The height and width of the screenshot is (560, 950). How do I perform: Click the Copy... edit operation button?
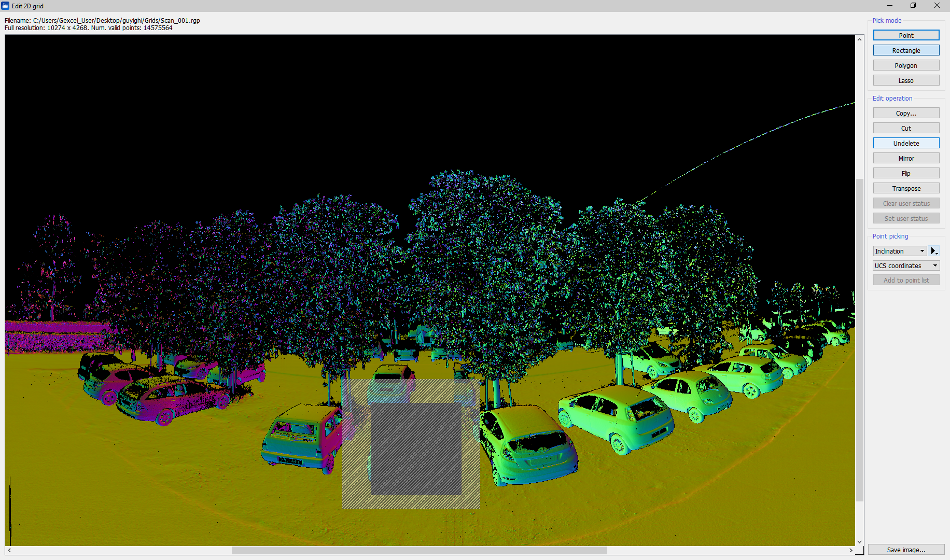tap(906, 113)
